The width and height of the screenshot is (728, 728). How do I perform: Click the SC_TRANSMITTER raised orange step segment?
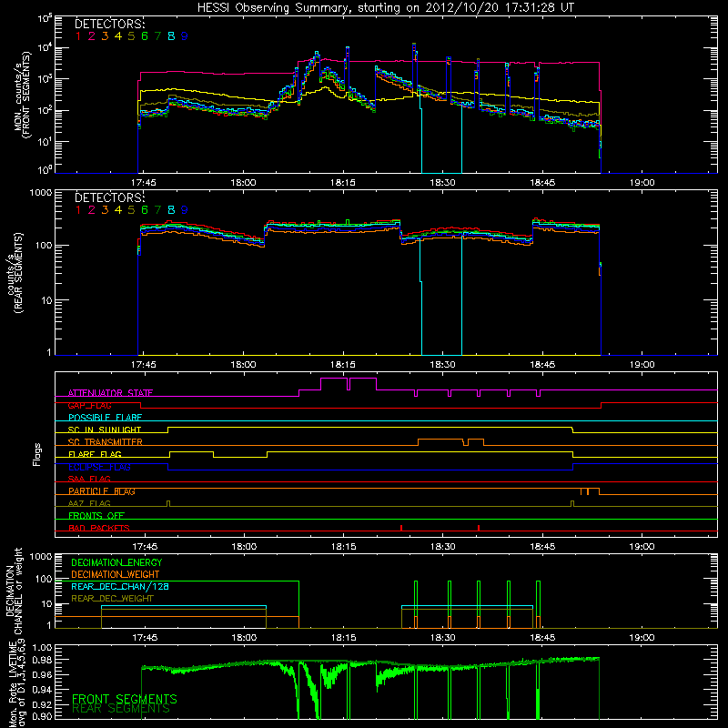(x=440, y=440)
